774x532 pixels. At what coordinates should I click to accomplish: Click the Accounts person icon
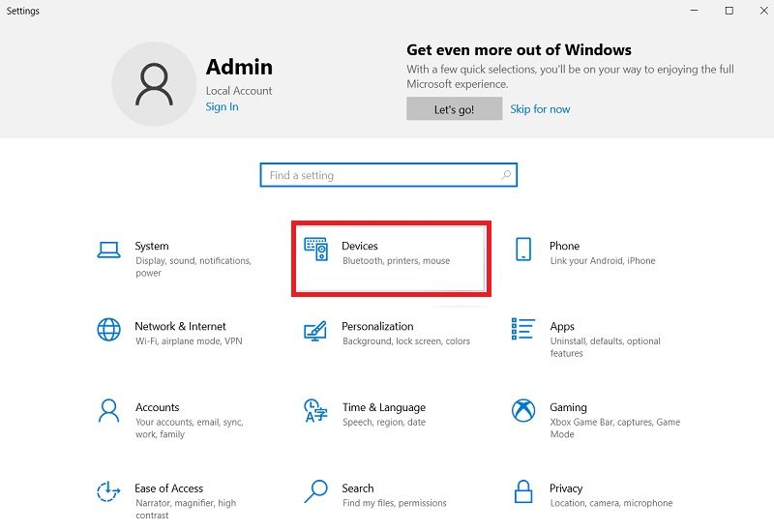[108, 411]
